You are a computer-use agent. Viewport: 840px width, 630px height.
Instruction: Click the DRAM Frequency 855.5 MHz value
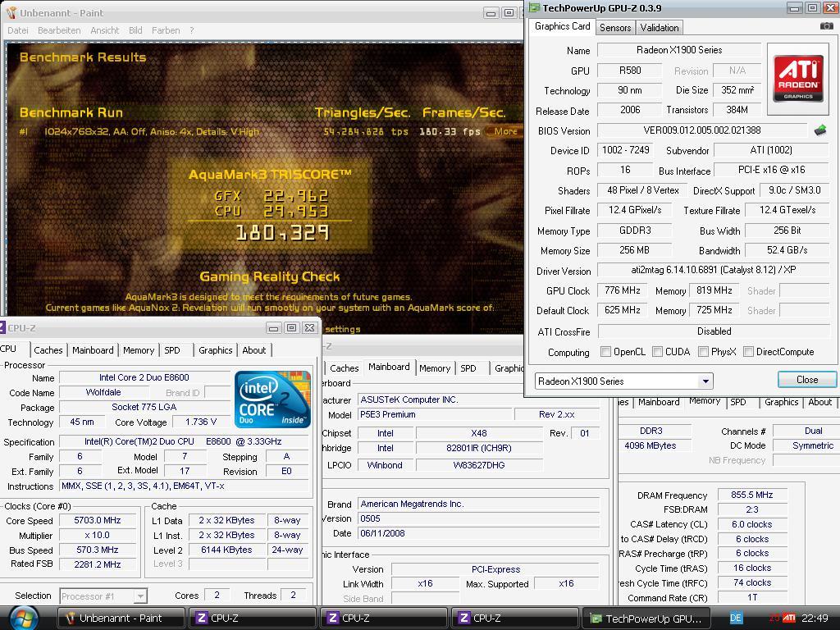tap(751, 495)
